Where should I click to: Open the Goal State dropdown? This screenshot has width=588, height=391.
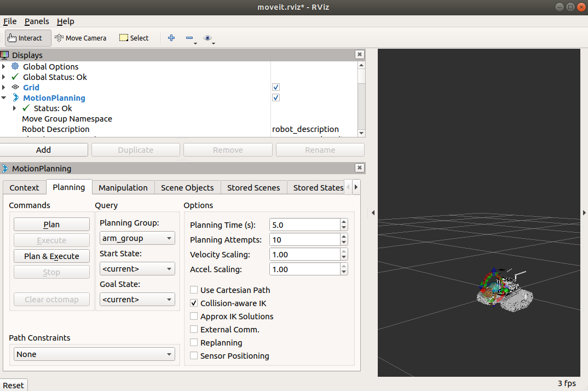pos(137,300)
